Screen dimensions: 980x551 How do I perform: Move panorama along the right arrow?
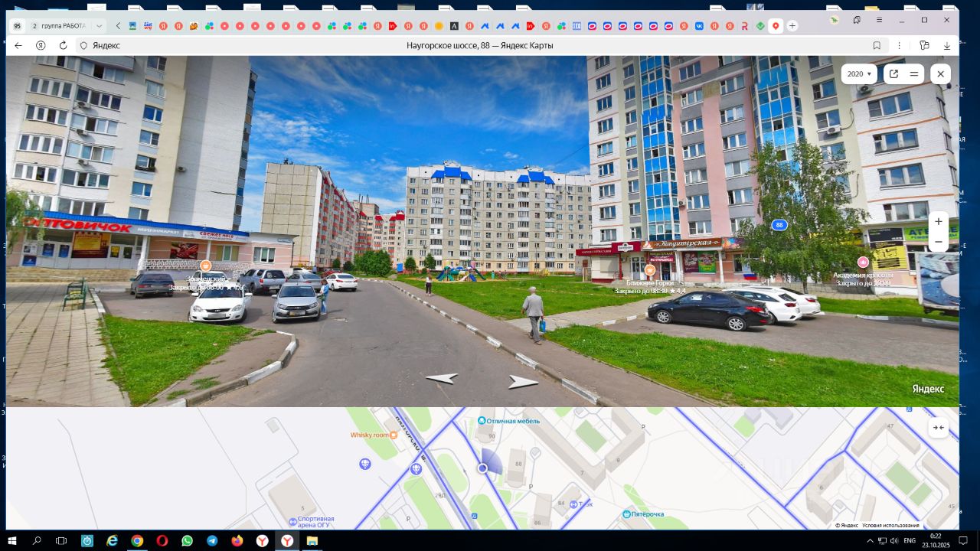coord(524,381)
